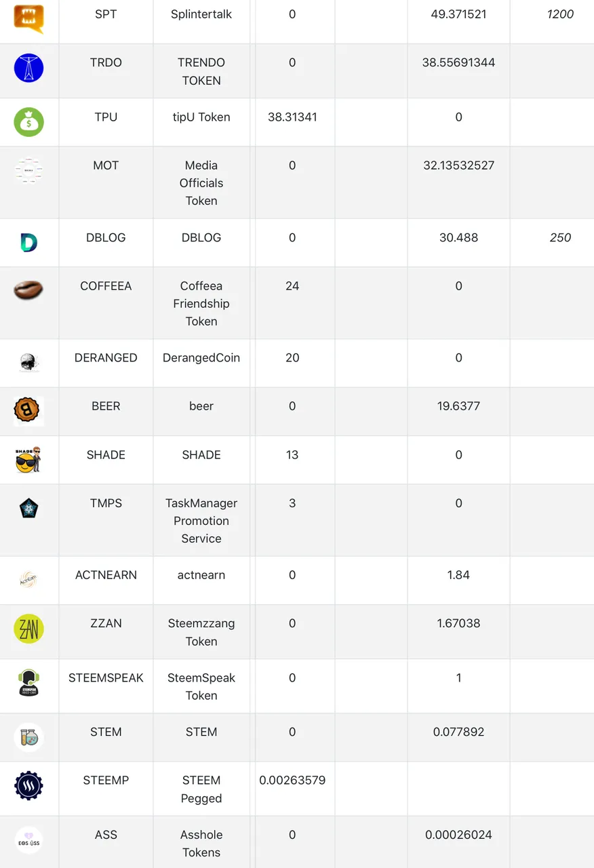The height and width of the screenshot is (868, 594).
Task: Click the EOS ASS token icon
Action: 28,840
